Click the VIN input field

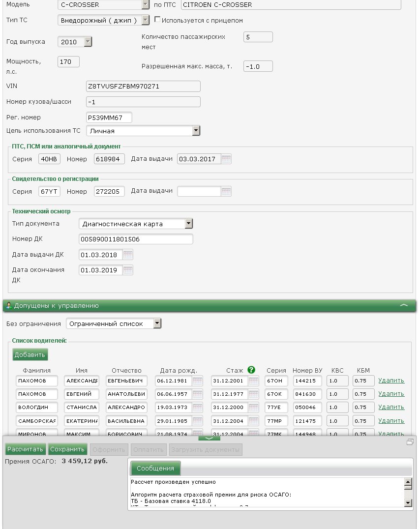[143, 86]
